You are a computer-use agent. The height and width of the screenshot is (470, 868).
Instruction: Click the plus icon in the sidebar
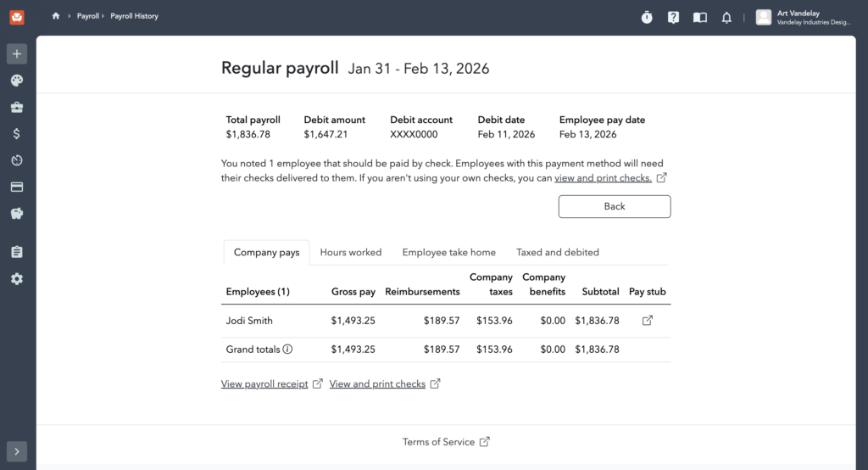(17, 53)
